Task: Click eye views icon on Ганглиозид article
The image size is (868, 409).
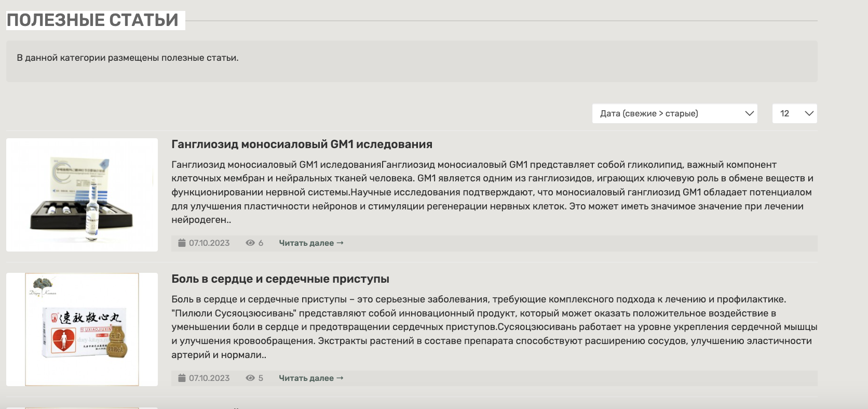Action: tap(250, 243)
